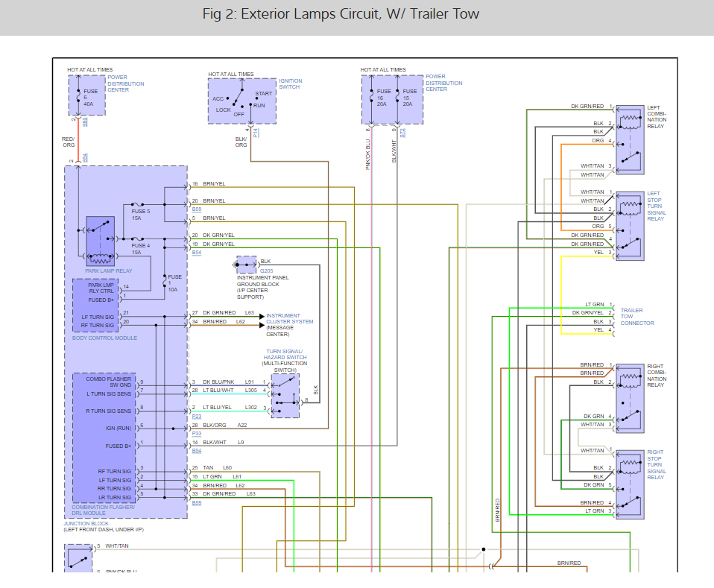The width and height of the screenshot is (714, 588).
Task: Open the P33 connector link
Action: click(x=197, y=433)
